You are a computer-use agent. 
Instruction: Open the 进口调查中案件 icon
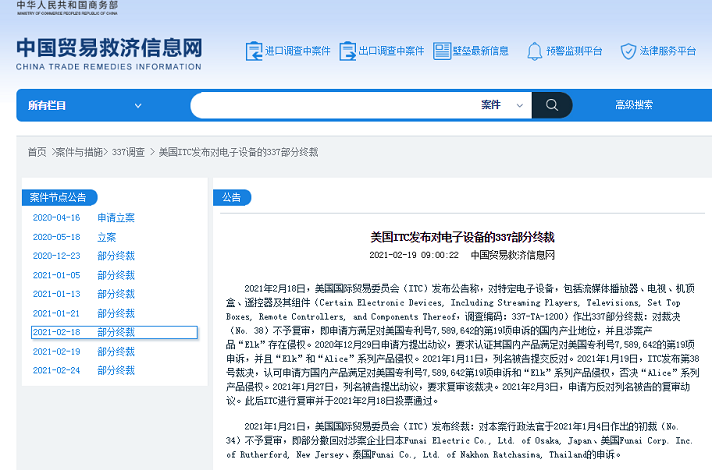pyautogui.click(x=254, y=51)
